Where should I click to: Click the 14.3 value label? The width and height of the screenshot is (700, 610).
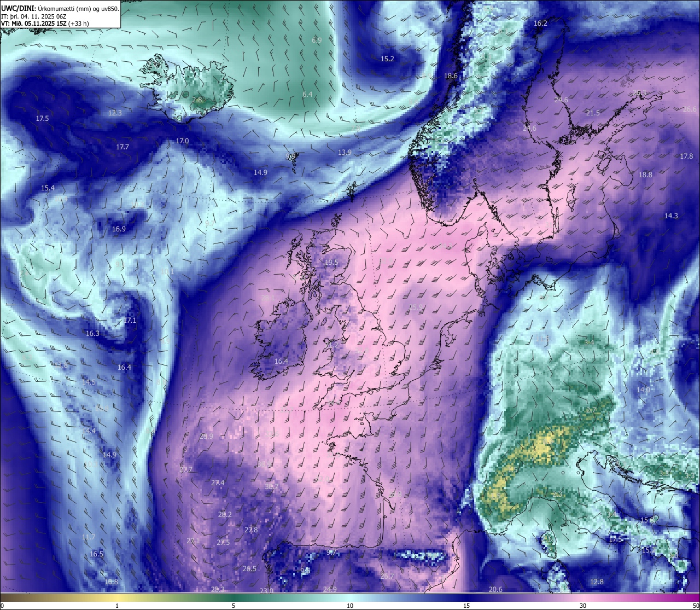671,216
